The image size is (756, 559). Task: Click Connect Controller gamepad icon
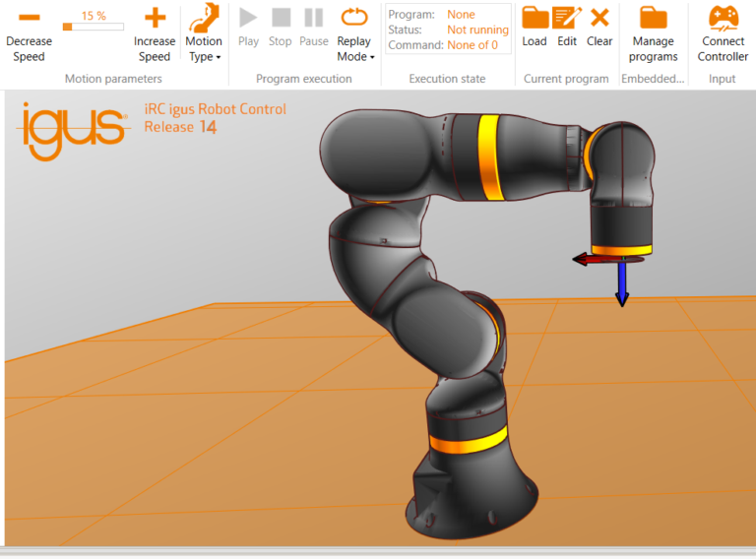tap(723, 19)
